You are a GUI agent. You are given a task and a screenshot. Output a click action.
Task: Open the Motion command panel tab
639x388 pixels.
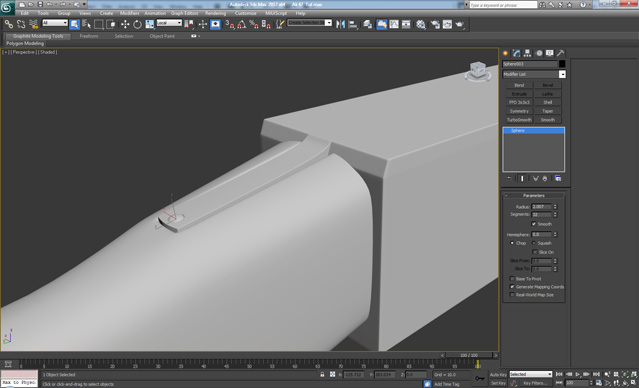pos(539,53)
